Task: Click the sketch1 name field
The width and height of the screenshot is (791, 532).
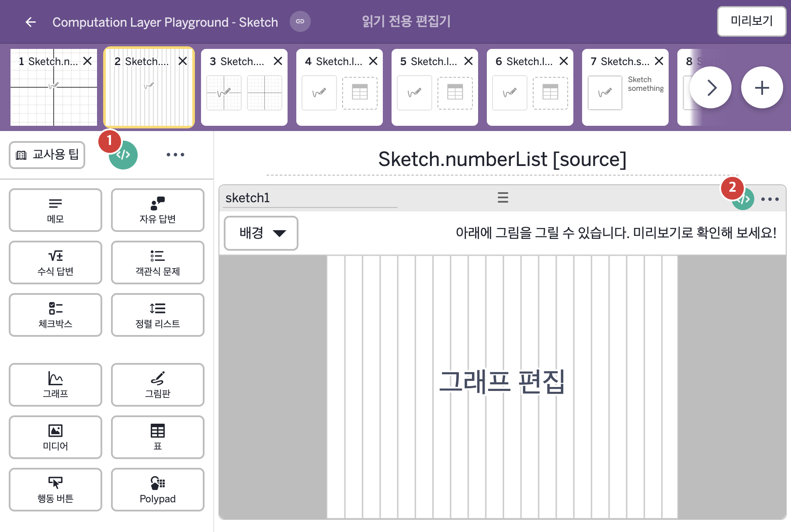Action: click(x=311, y=198)
